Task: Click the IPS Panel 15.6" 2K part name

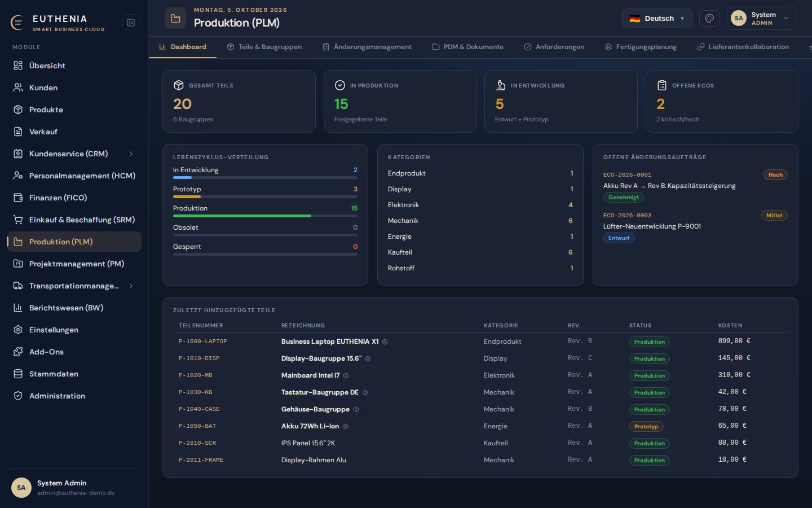Action: (x=308, y=443)
